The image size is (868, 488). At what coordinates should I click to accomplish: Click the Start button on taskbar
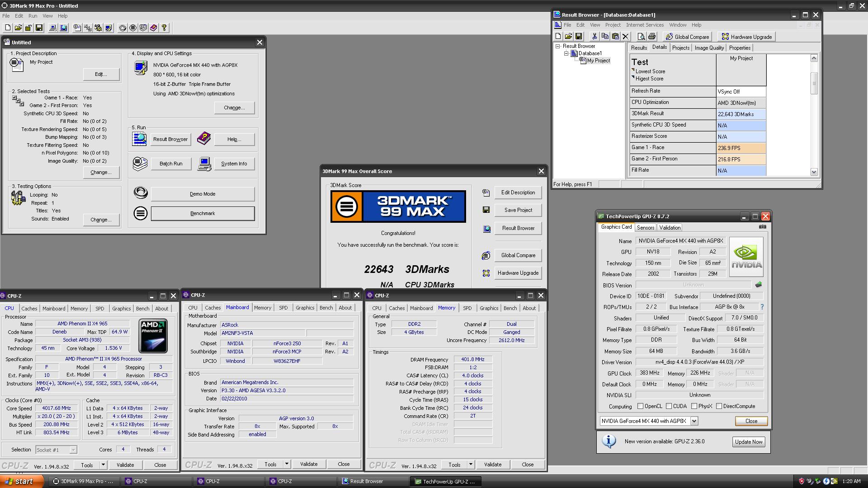pyautogui.click(x=22, y=481)
